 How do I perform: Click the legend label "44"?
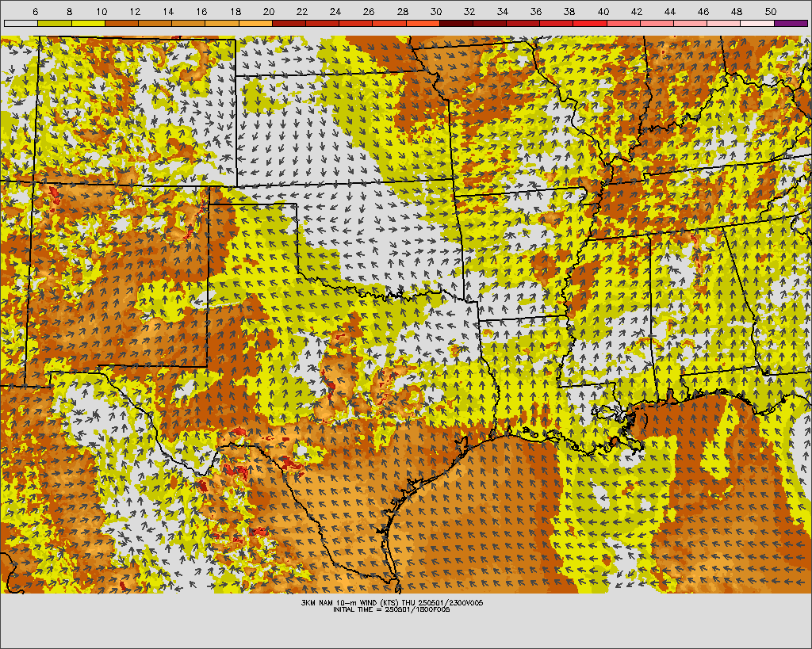click(x=669, y=12)
